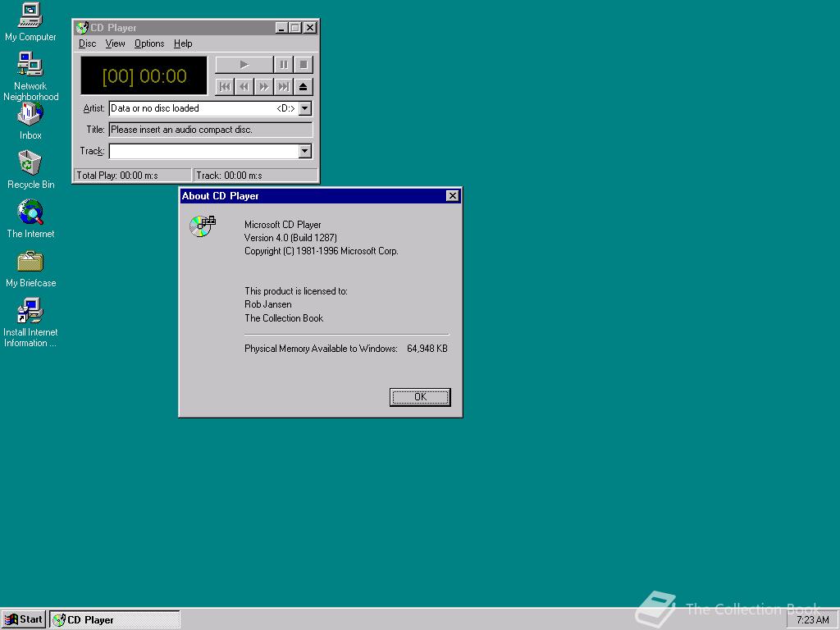
Task: Open the View menu
Action: coord(115,43)
